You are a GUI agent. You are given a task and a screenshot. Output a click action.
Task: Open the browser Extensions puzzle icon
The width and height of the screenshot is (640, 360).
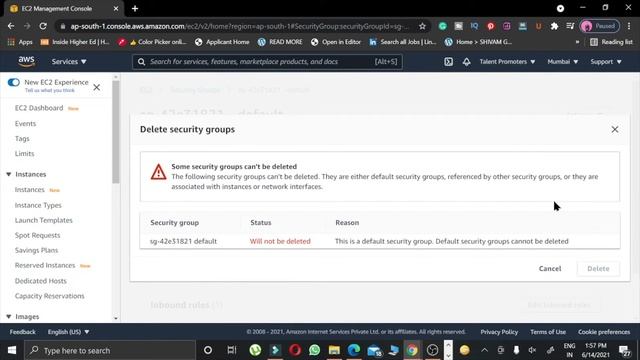click(554, 26)
